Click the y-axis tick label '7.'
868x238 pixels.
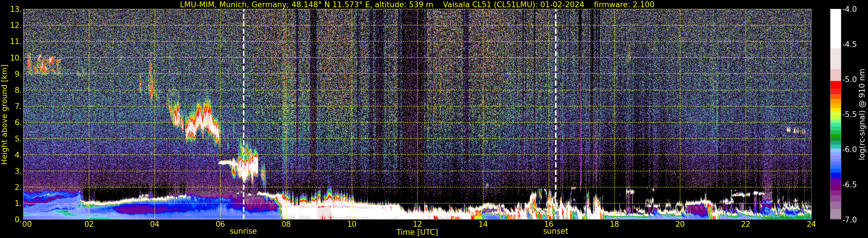(18, 107)
